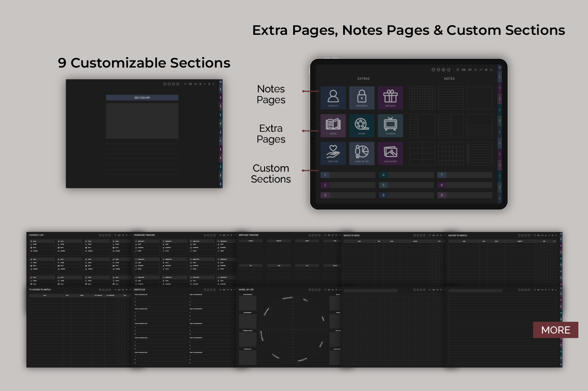Open the Wheel of Life tile

tap(362, 153)
